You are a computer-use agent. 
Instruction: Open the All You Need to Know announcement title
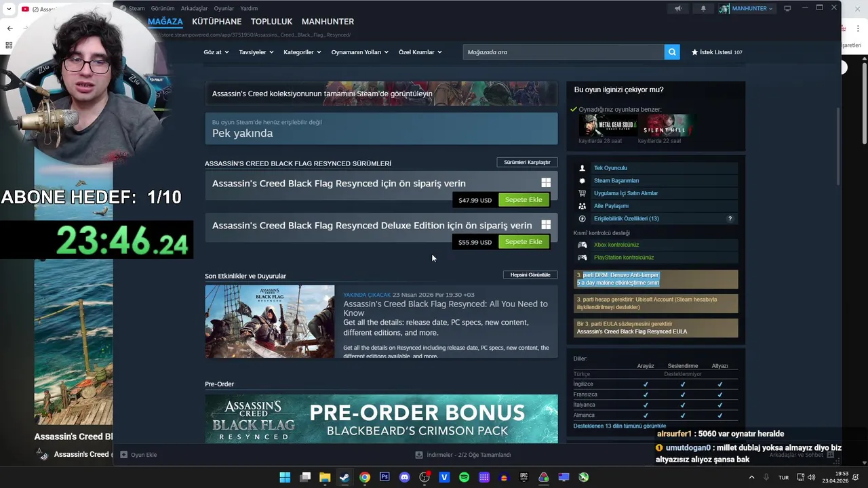(x=445, y=308)
